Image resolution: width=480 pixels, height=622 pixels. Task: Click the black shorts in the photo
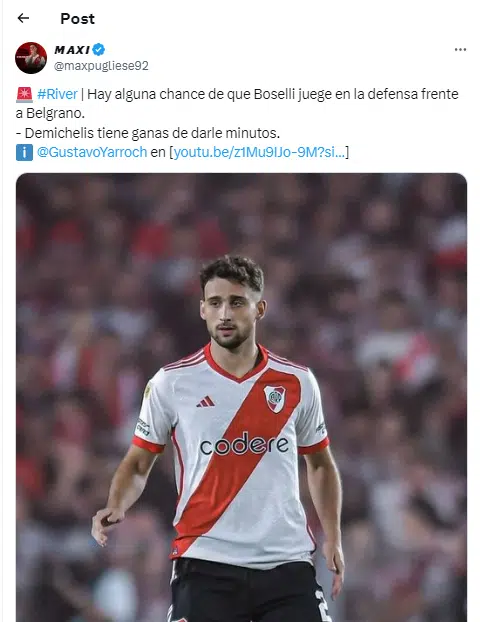[248, 591]
